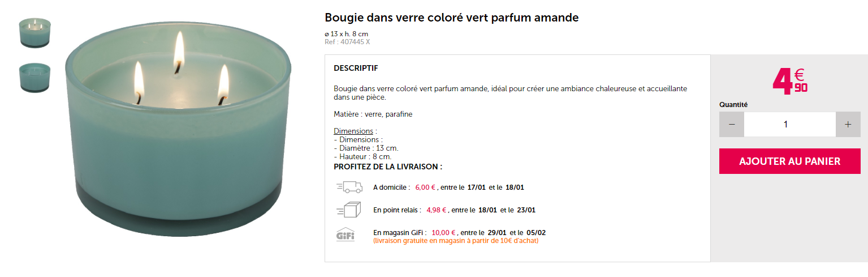Image resolution: width=868 pixels, height=277 pixels.
Task: Click the GiFi store pickup icon
Action: (x=345, y=234)
